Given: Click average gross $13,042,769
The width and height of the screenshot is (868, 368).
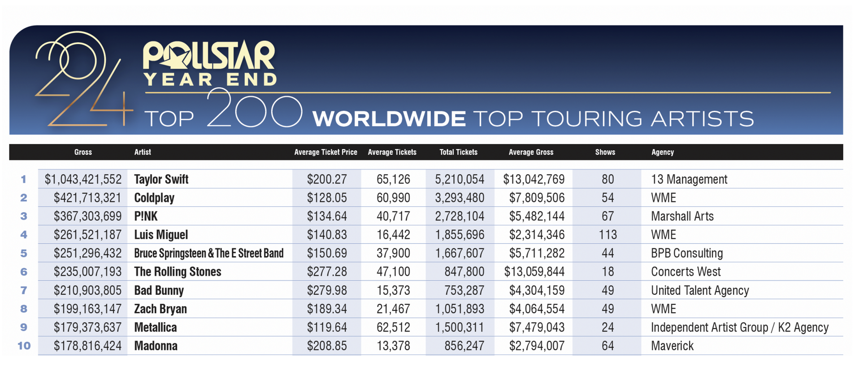Looking at the screenshot, I should point(534,180).
